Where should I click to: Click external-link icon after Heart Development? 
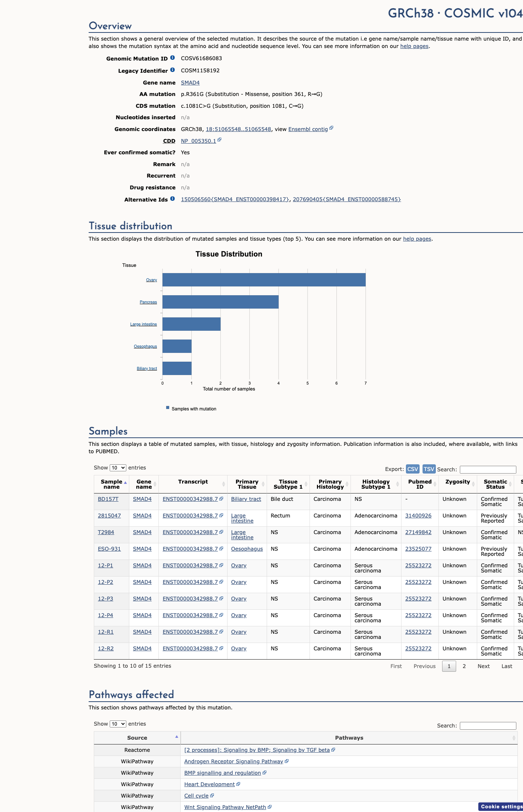point(238,784)
